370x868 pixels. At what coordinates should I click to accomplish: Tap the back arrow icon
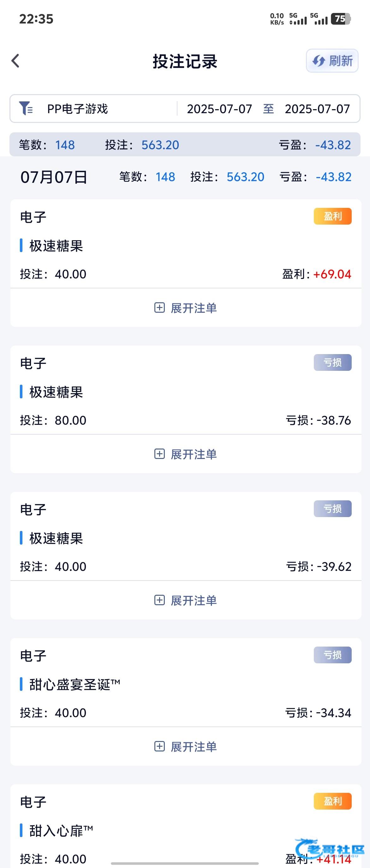click(x=15, y=61)
